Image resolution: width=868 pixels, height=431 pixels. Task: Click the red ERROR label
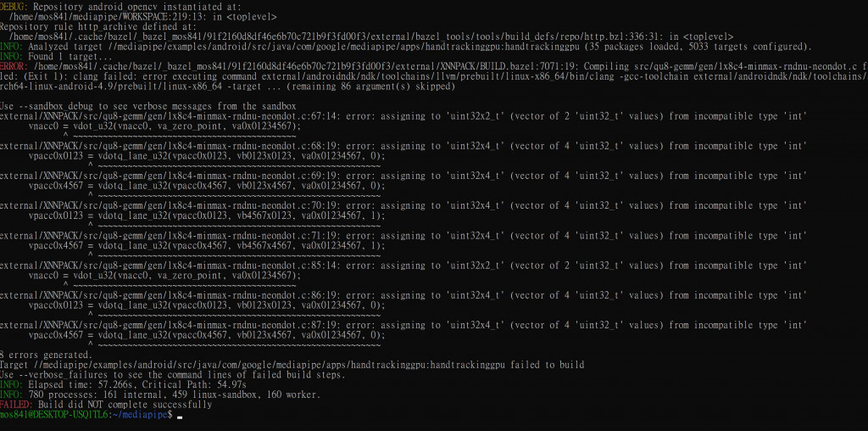[x=14, y=66]
